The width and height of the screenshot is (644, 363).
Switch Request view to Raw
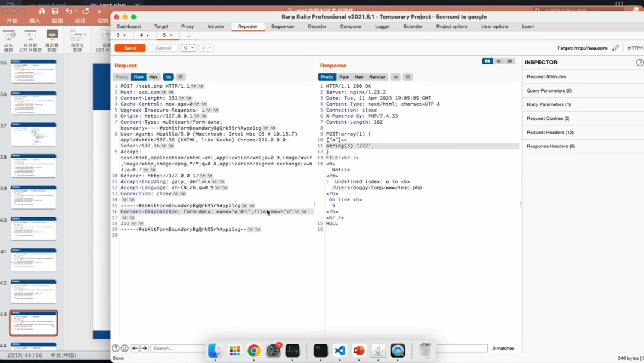pyautogui.click(x=139, y=77)
